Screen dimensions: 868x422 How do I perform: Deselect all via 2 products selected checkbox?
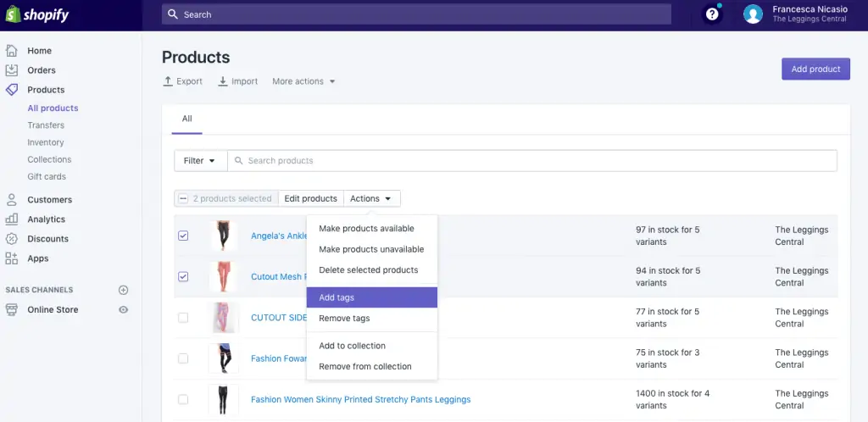tap(183, 198)
